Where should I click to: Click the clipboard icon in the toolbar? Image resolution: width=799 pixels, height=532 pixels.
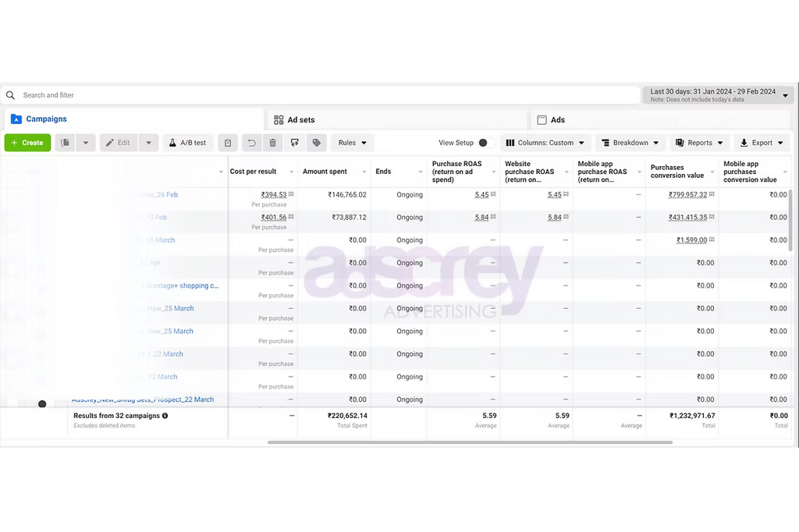click(227, 143)
